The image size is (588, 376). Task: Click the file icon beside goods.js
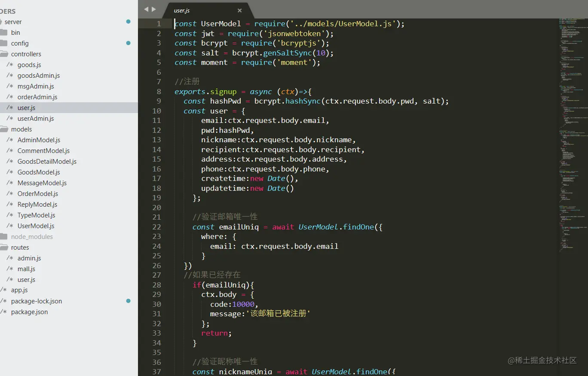(10, 65)
